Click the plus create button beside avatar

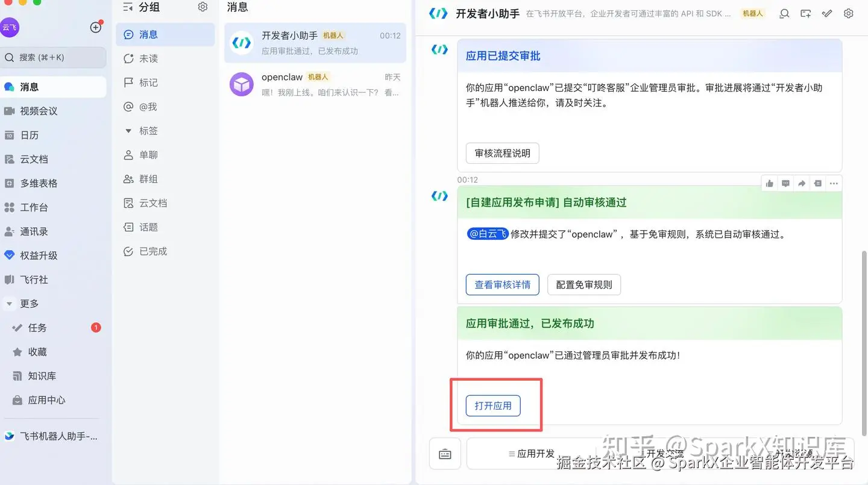pyautogui.click(x=95, y=27)
